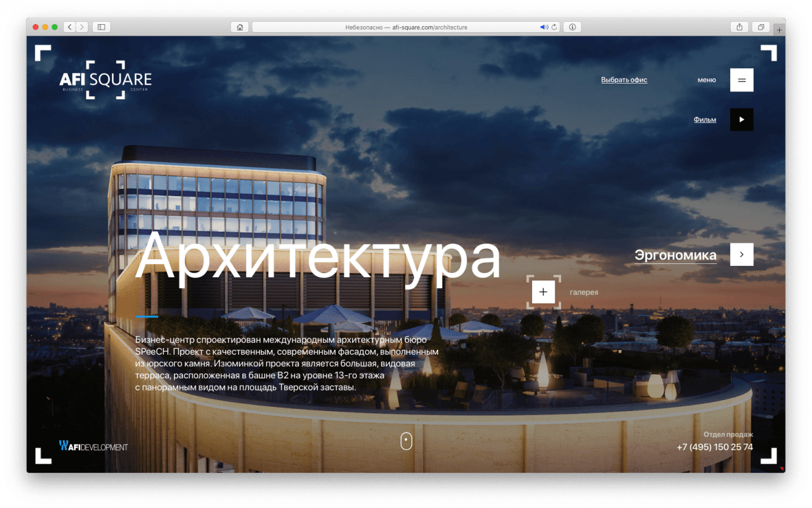Close the Safari window with the red button

[x=35, y=27]
